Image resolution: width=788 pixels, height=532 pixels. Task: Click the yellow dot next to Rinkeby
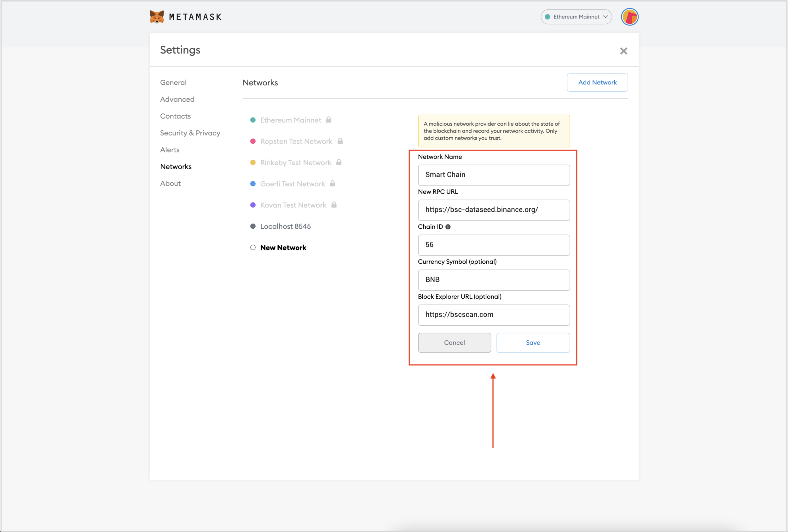click(x=252, y=162)
